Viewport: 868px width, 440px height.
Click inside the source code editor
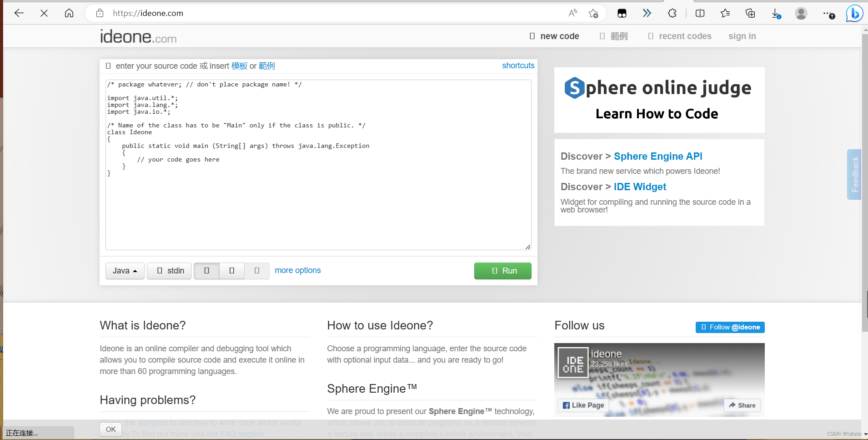tap(318, 165)
